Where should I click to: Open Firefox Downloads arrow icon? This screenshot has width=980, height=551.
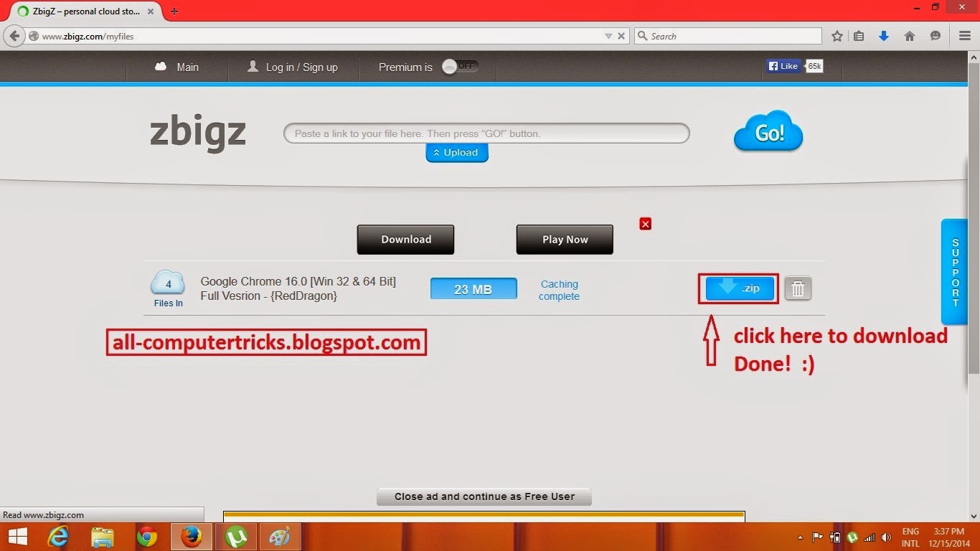click(x=884, y=36)
